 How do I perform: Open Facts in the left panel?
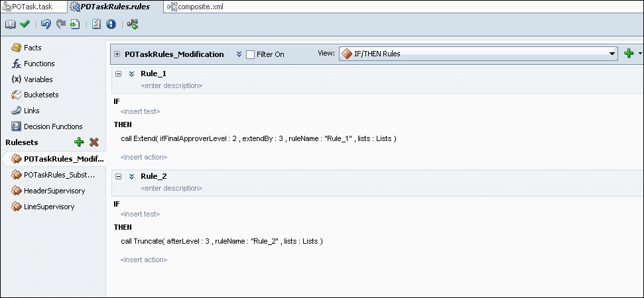(32, 48)
